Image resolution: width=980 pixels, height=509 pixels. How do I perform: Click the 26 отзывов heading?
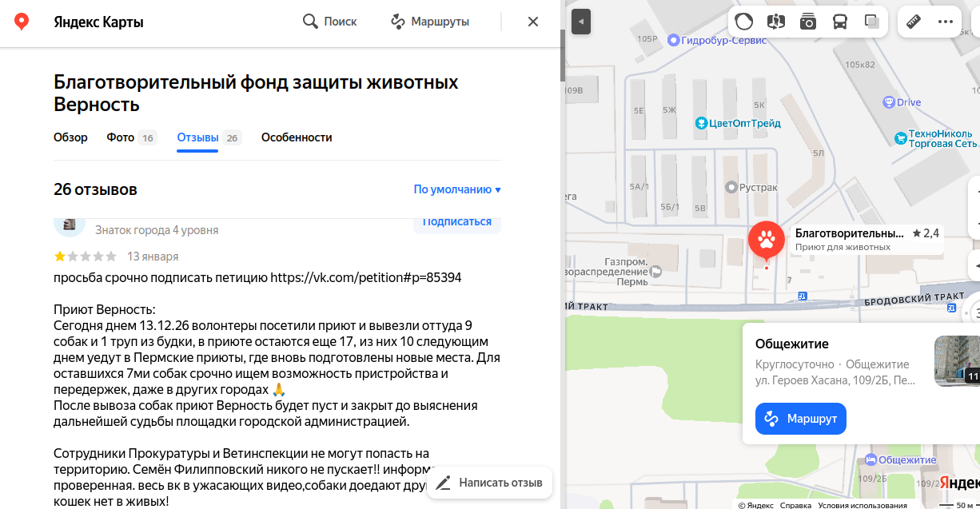point(95,189)
